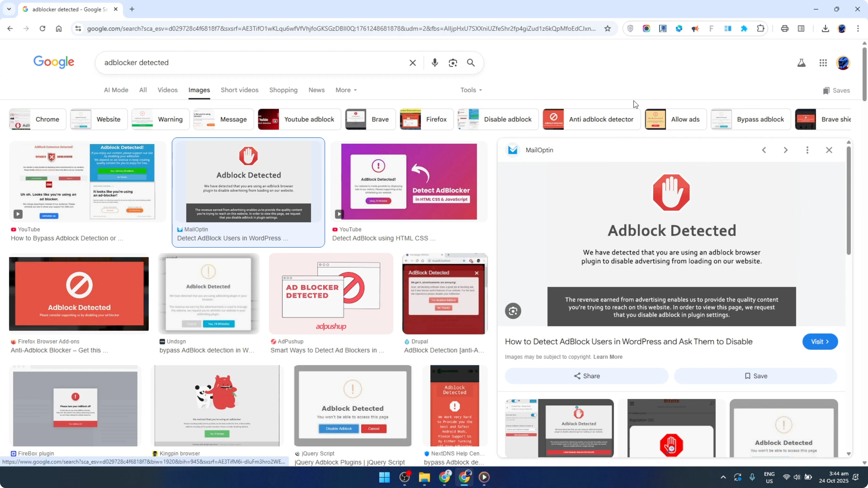The image size is (868, 488).
Task: Open the tab search chevron dropdown
Action: pos(9,9)
